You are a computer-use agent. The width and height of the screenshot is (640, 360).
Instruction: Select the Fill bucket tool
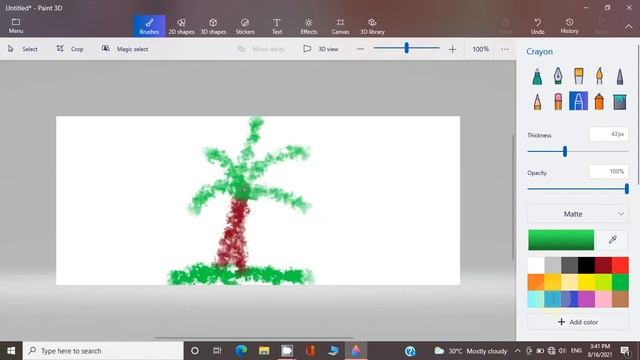620,101
